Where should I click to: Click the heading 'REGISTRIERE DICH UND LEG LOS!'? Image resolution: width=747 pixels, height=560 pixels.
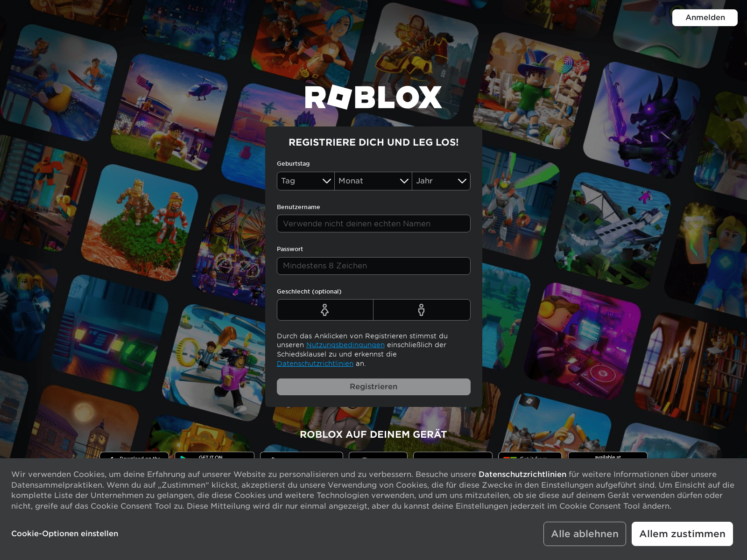pos(373,142)
